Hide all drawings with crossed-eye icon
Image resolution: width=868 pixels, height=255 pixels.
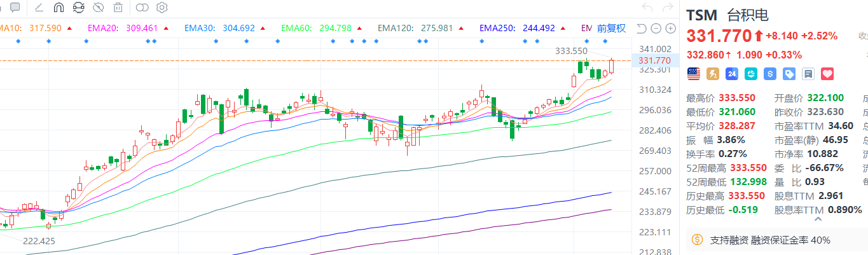98,8
